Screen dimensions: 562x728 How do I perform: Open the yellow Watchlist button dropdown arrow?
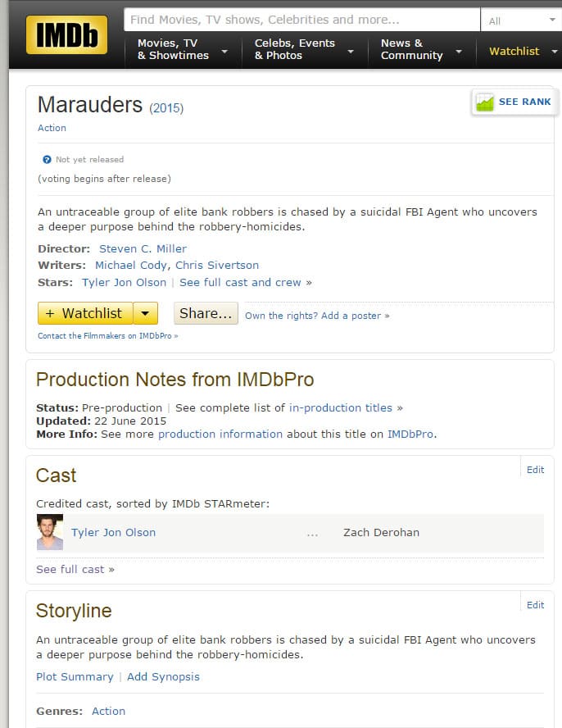pos(145,313)
